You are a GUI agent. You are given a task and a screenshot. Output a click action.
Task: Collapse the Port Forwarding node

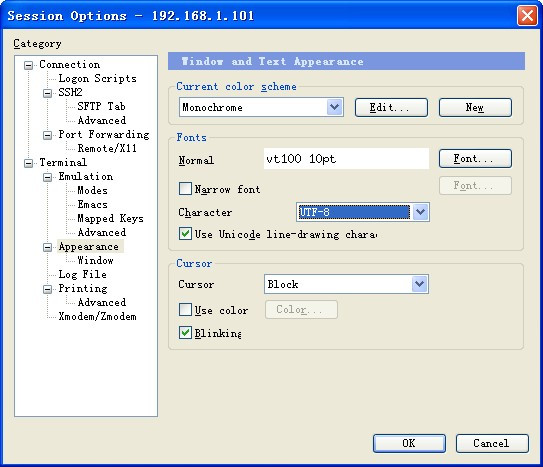pos(47,135)
